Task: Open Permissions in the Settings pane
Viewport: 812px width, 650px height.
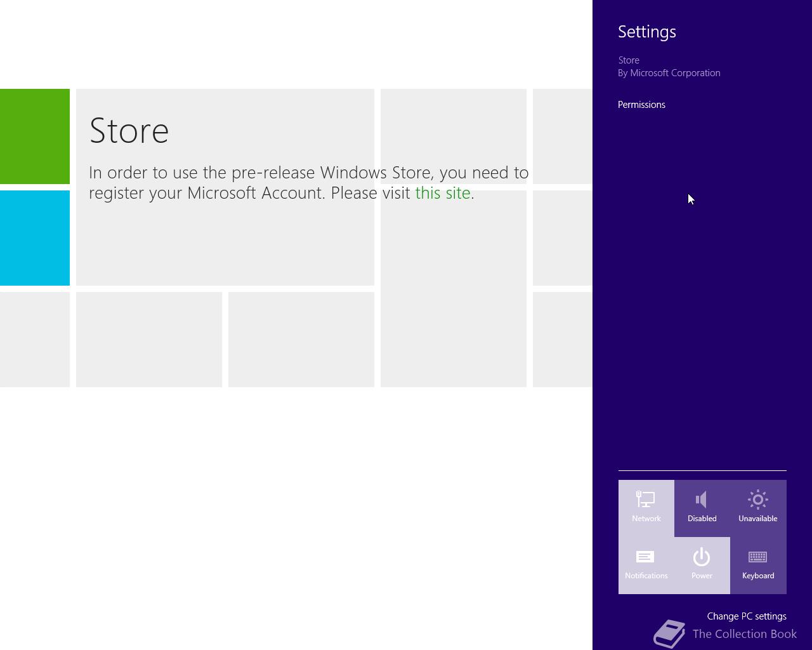Action: point(641,105)
